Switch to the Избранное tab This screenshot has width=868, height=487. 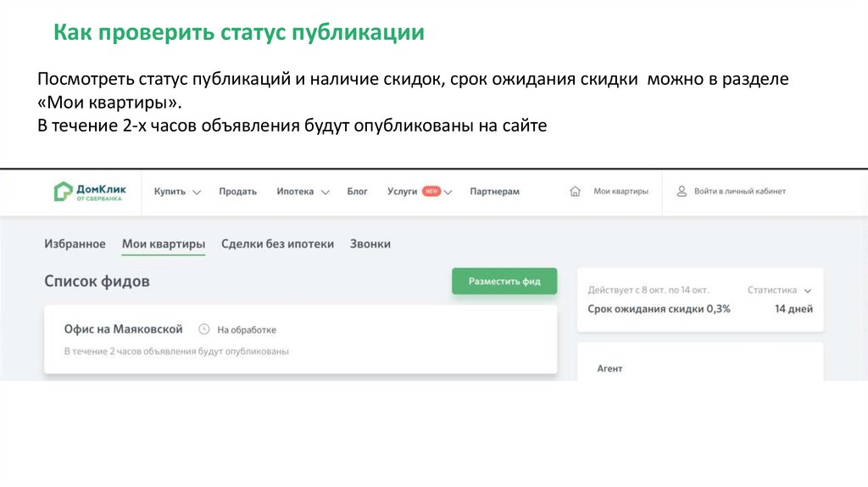coord(75,244)
